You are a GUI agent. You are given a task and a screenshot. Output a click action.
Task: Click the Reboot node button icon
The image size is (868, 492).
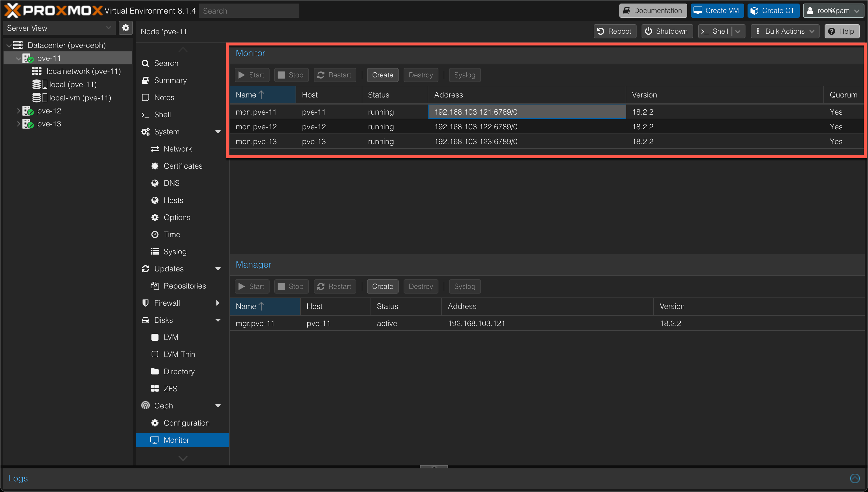click(x=601, y=31)
